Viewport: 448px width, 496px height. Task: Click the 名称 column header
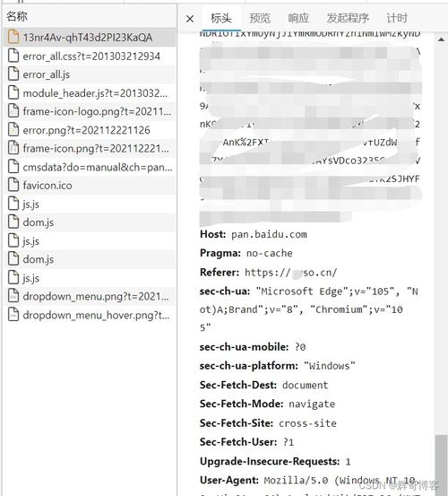coord(17,16)
